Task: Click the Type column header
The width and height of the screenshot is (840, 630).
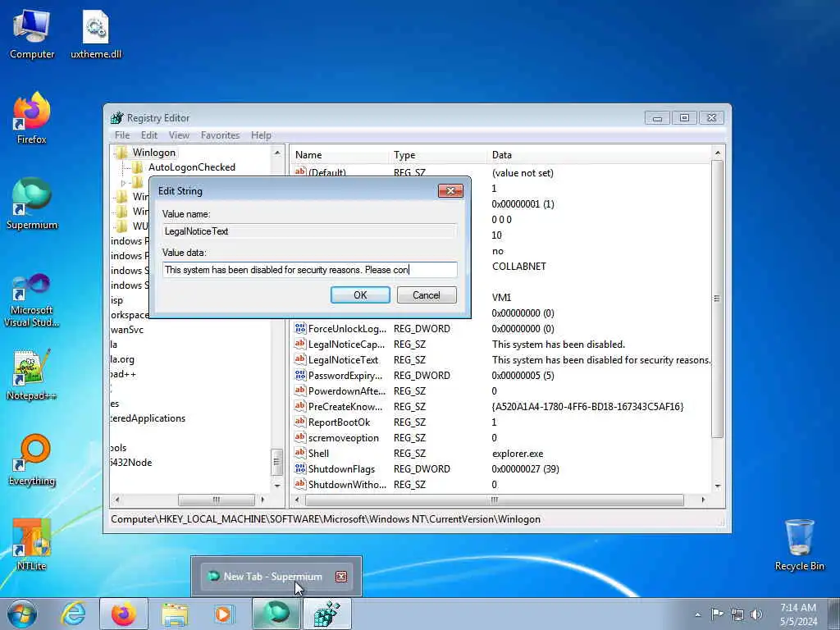Action: pos(439,155)
